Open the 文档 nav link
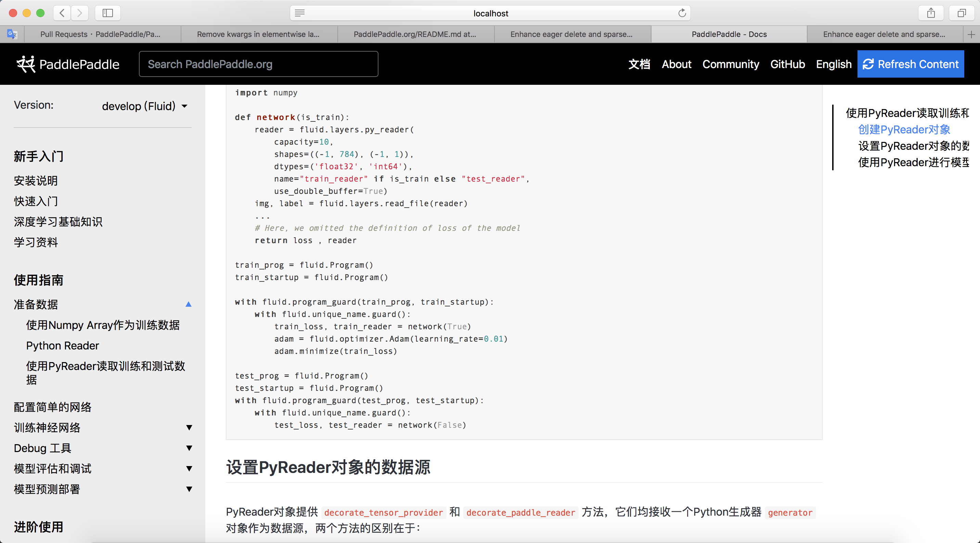The width and height of the screenshot is (980, 543). tap(639, 64)
